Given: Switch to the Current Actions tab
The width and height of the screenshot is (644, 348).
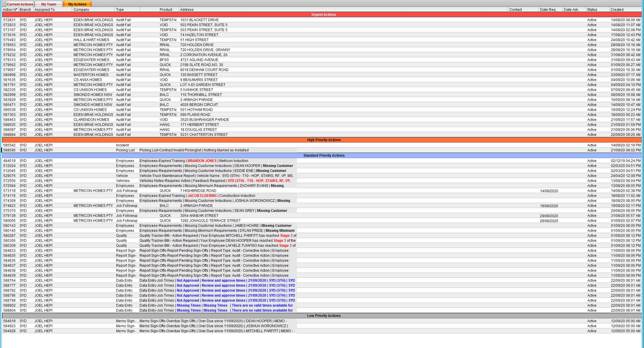Looking at the screenshot, I should 20,4.
